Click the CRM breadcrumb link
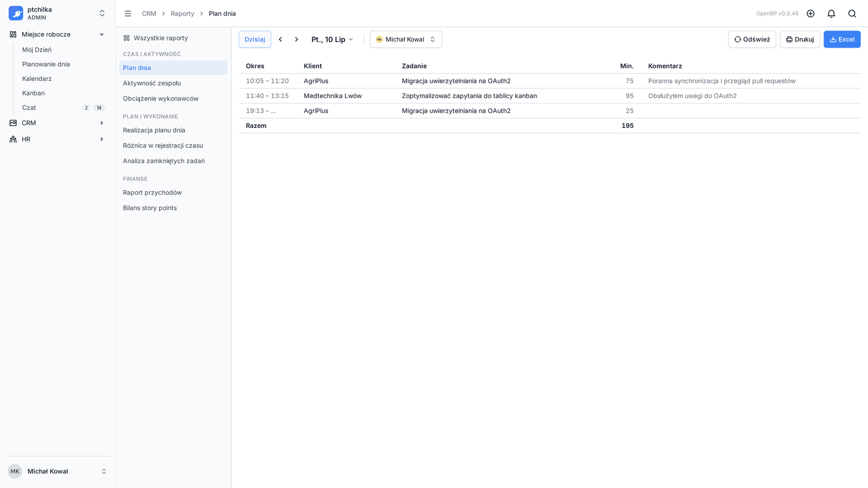The width and height of the screenshot is (868, 488). [x=149, y=14]
